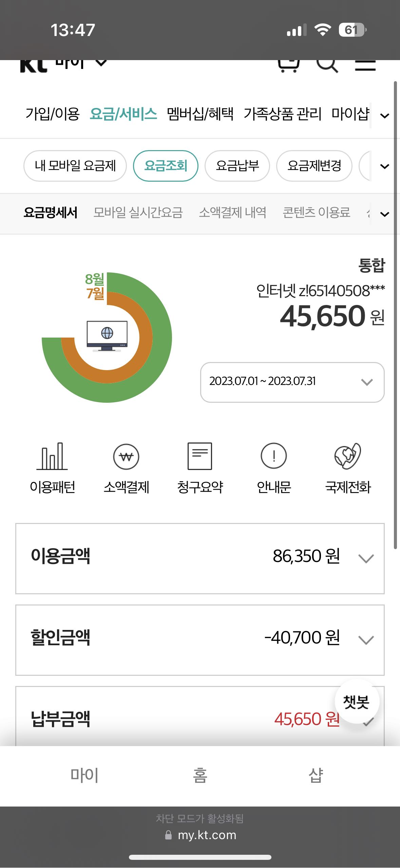
Task: Open the 이용패턴 bar chart icon
Action: (52, 457)
